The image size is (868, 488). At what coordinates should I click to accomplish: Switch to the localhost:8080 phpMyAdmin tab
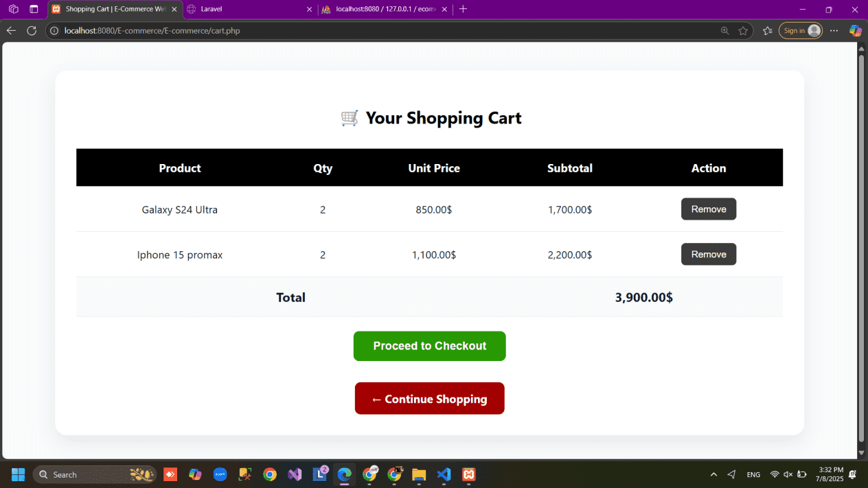(x=385, y=10)
